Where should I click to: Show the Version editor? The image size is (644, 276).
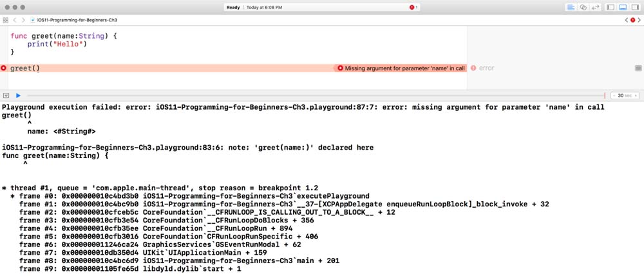pos(595,7)
